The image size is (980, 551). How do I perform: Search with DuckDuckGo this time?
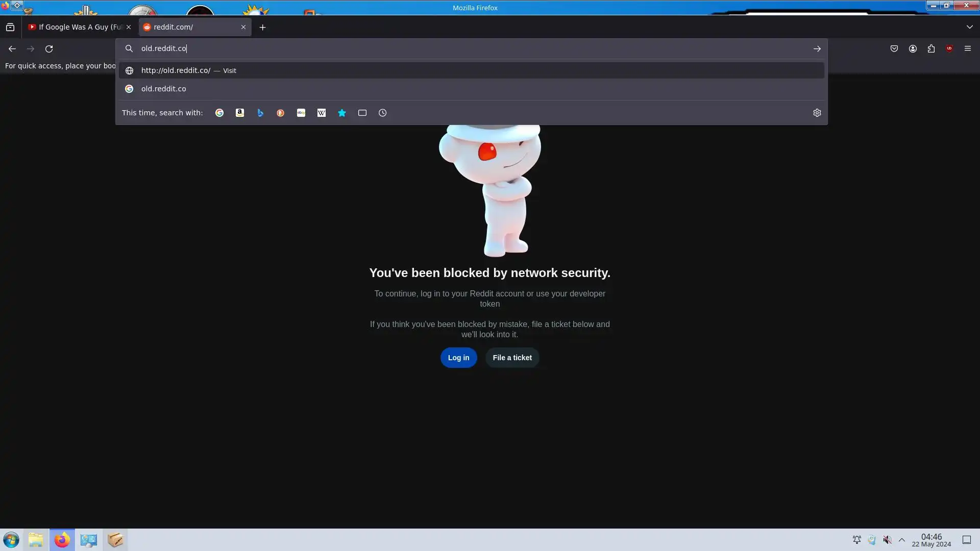281,113
